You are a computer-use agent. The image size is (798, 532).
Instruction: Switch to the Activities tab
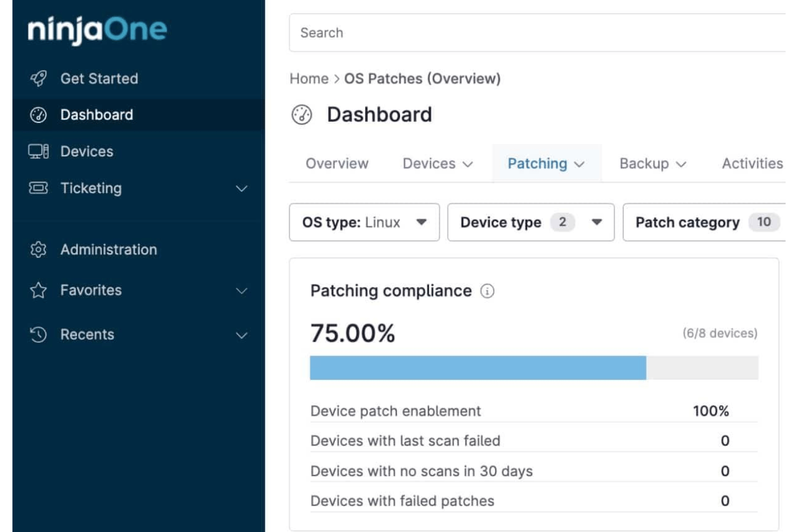[752, 163]
